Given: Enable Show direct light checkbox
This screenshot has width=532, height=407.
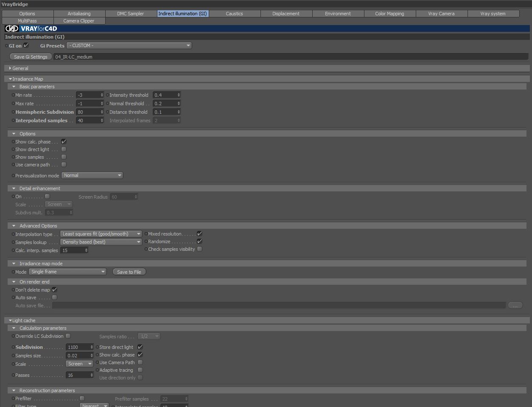Looking at the screenshot, I should coord(64,149).
